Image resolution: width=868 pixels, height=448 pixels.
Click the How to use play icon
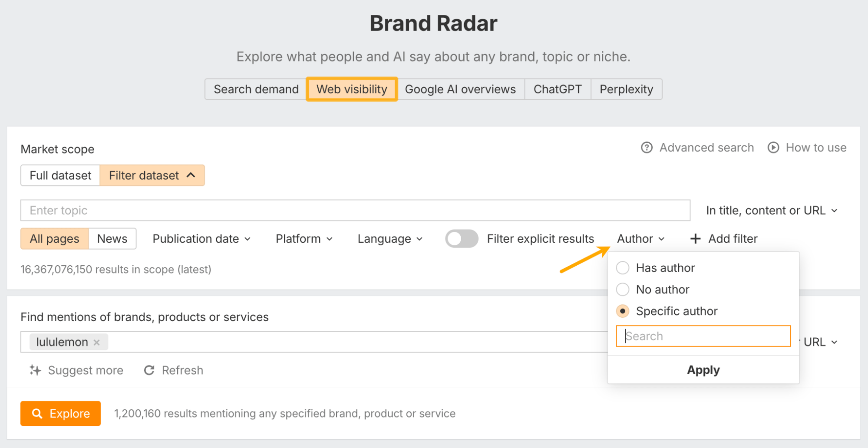(773, 148)
